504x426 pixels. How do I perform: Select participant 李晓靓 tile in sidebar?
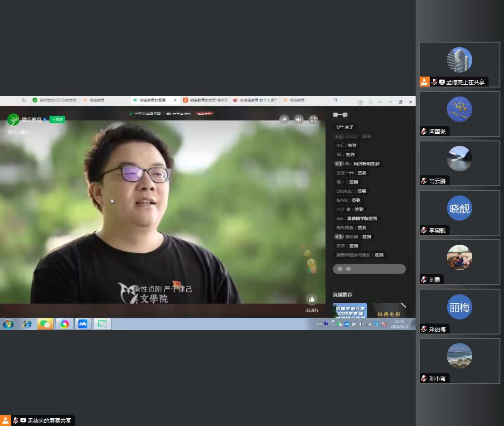point(459,213)
